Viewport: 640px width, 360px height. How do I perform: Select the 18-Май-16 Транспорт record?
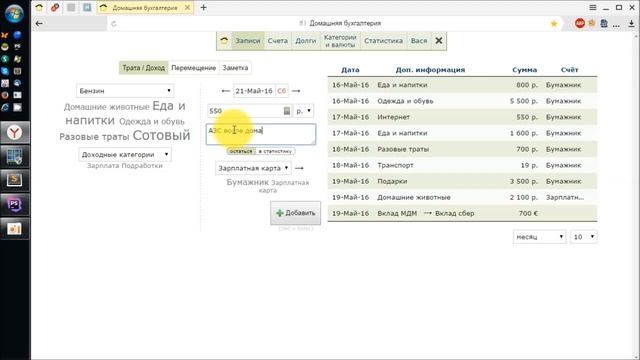(x=462, y=165)
